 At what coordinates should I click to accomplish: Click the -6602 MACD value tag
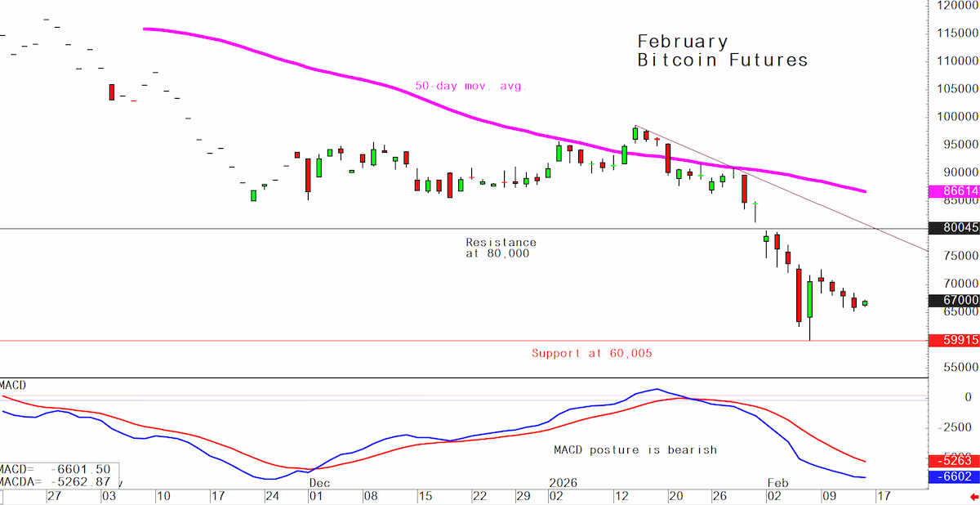tap(954, 477)
